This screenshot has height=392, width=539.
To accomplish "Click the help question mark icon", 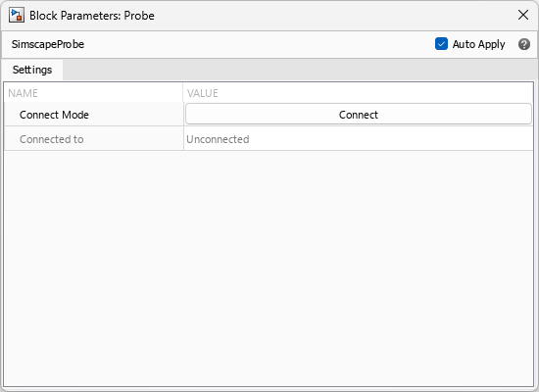I will (524, 44).
